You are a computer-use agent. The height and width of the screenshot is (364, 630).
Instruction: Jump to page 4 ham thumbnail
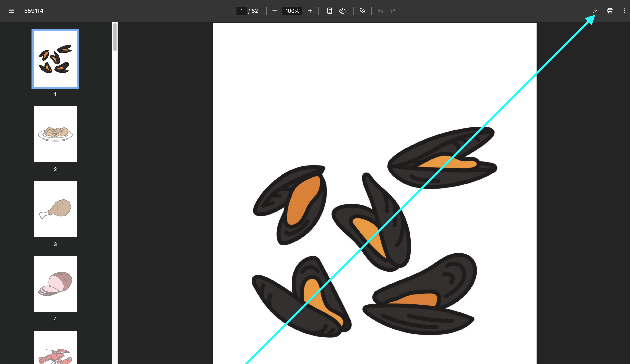coord(55,284)
